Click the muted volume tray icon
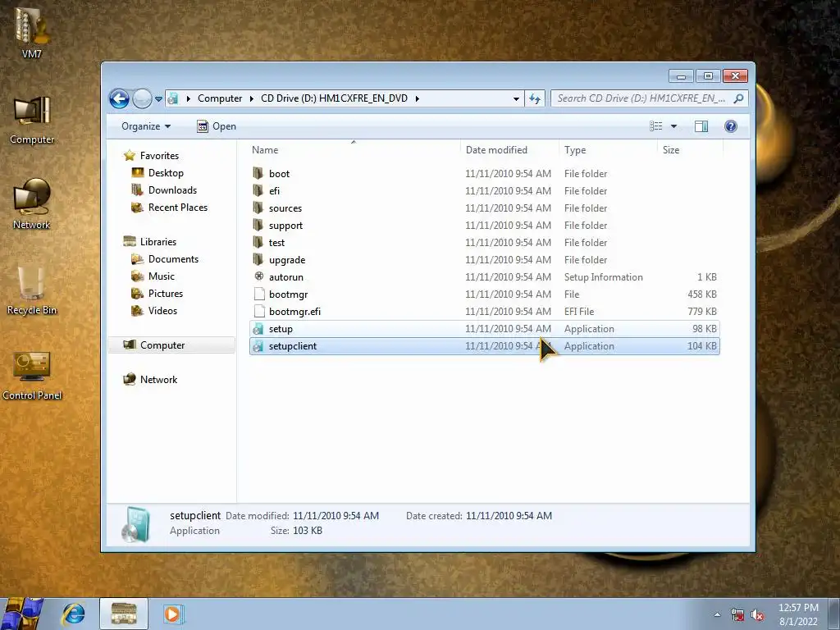 point(757,615)
